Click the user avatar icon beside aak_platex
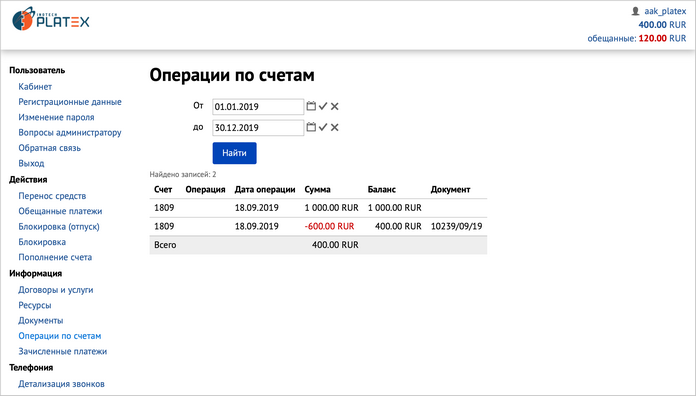 click(635, 11)
